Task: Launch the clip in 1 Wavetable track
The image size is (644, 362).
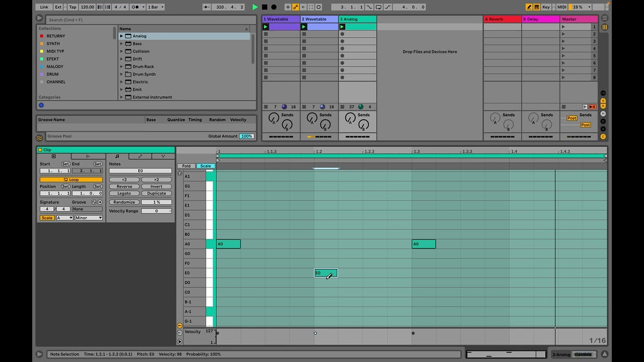Action: [266, 27]
